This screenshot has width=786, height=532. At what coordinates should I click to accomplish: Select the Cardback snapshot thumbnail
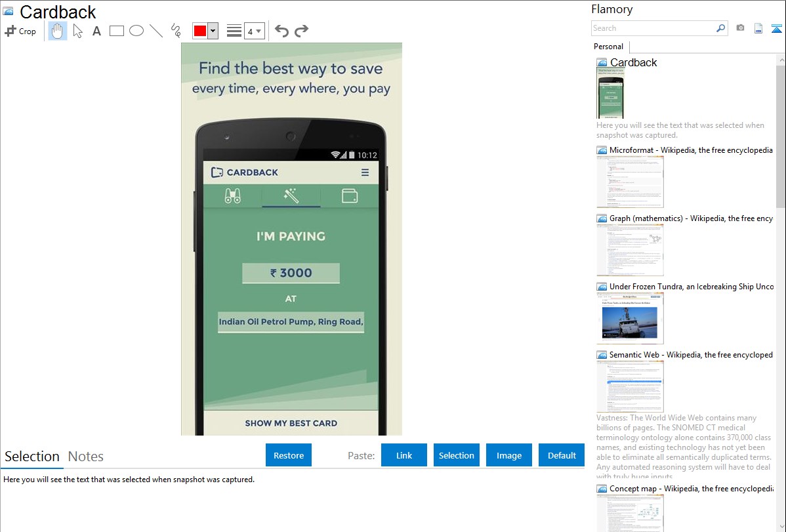[x=611, y=93]
